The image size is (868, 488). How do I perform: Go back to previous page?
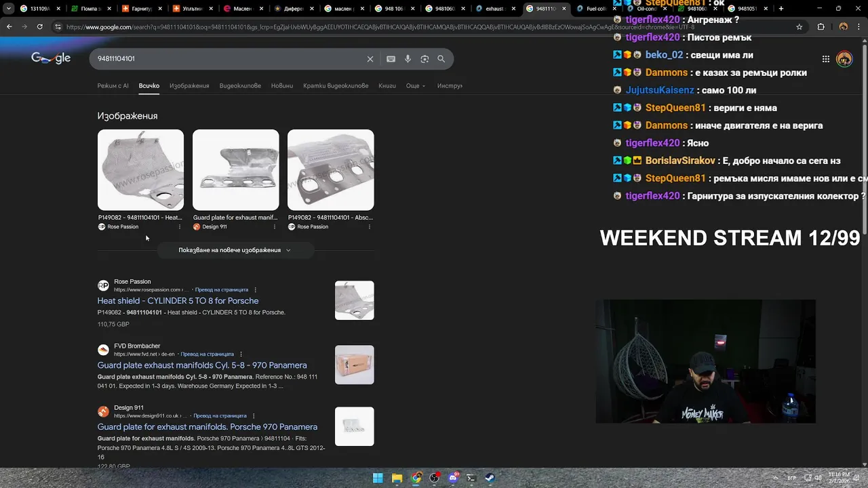9,26
